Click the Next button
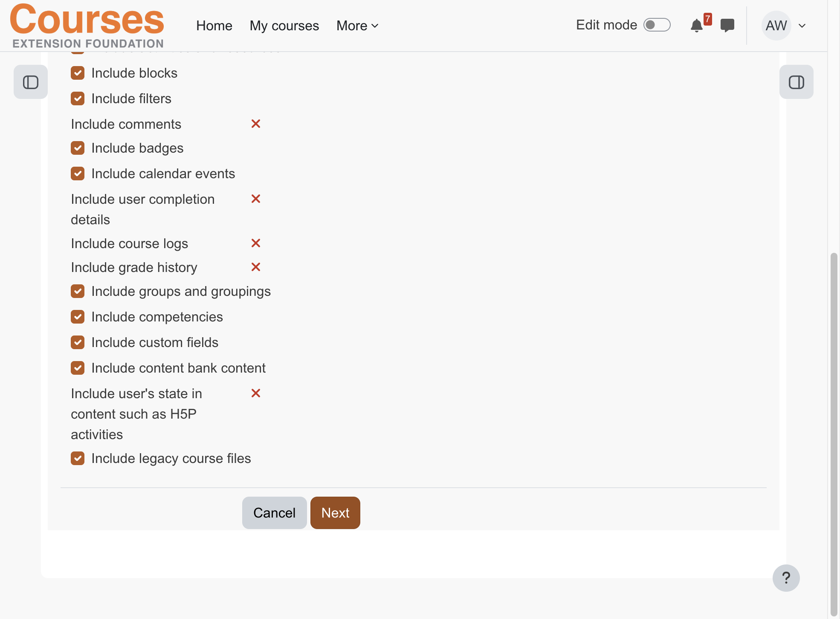The image size is (840, 619). pos(336,513)
